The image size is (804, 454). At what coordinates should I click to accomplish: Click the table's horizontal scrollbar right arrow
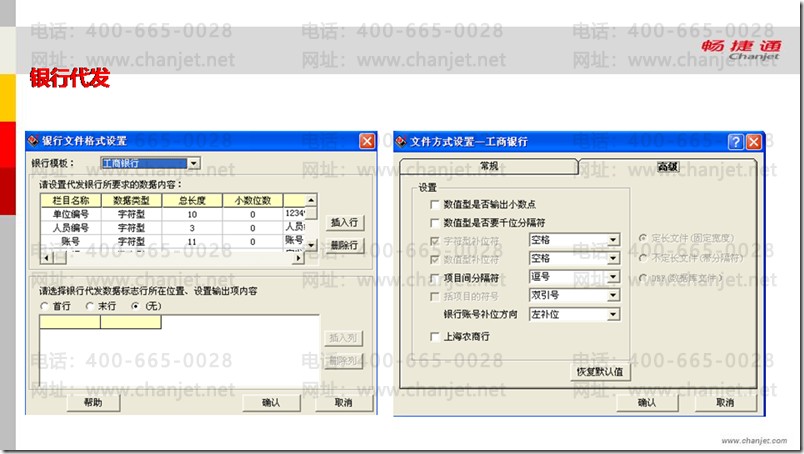coord(298,258)
